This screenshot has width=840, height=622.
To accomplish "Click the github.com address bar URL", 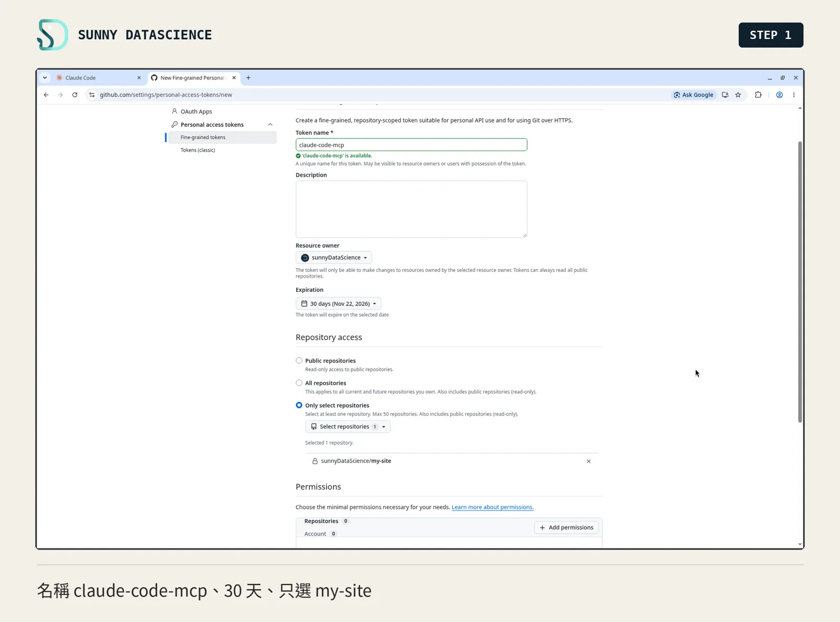I will [166, 95].
